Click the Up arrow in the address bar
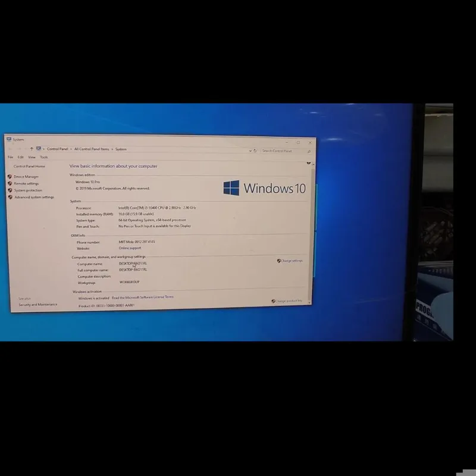This screenshot has width=476, height=476. pos(32,149)
